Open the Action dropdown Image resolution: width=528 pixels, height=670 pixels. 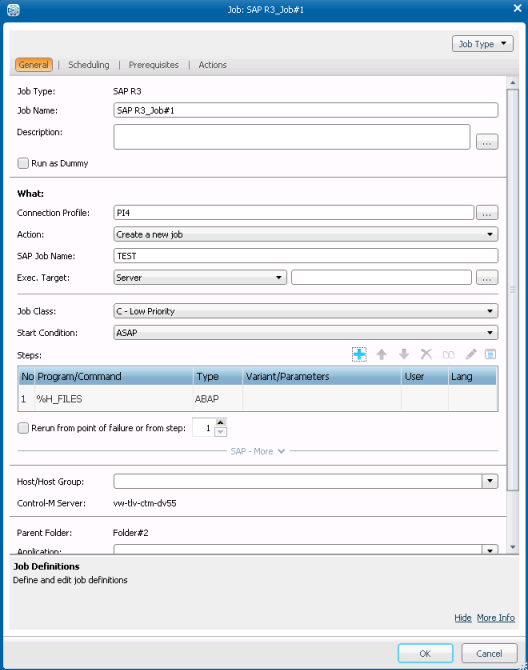pos(306,234)
